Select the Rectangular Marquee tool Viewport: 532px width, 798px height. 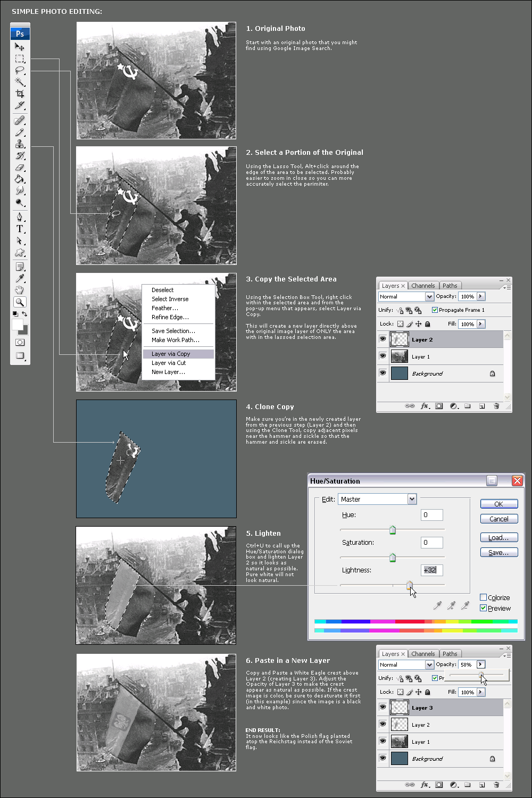[x=20, y=59]
